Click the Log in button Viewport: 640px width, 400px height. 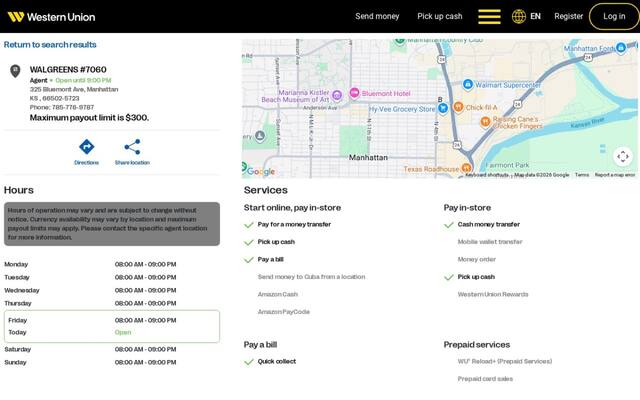click(x=614, y=16)
